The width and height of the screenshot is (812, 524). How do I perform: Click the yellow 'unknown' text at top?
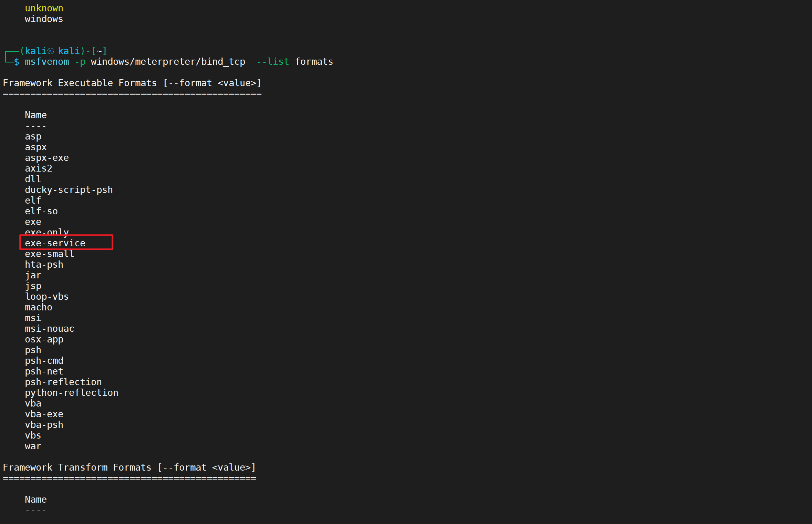coord(44,8)
